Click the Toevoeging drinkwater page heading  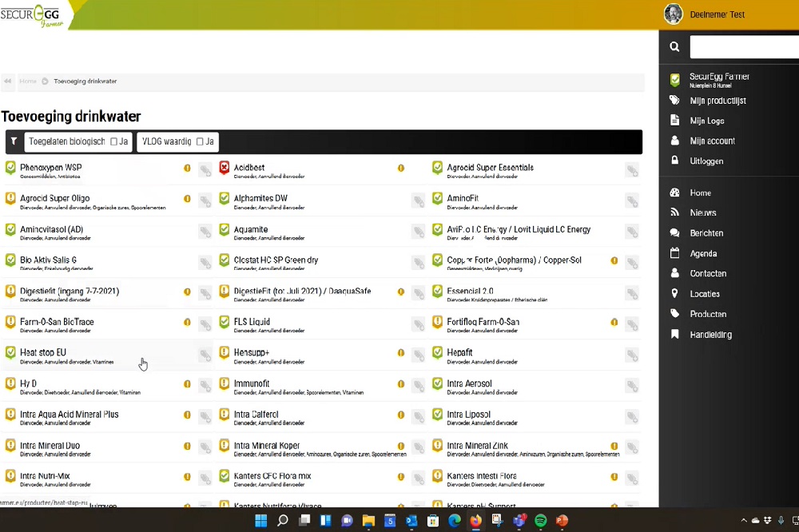point(71,116)
